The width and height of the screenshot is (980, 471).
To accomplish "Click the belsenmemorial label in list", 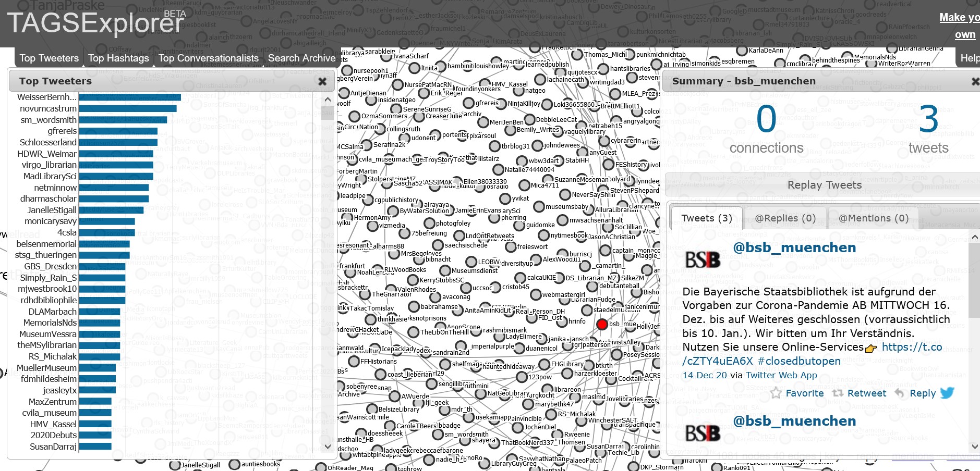I will [46, 244].
